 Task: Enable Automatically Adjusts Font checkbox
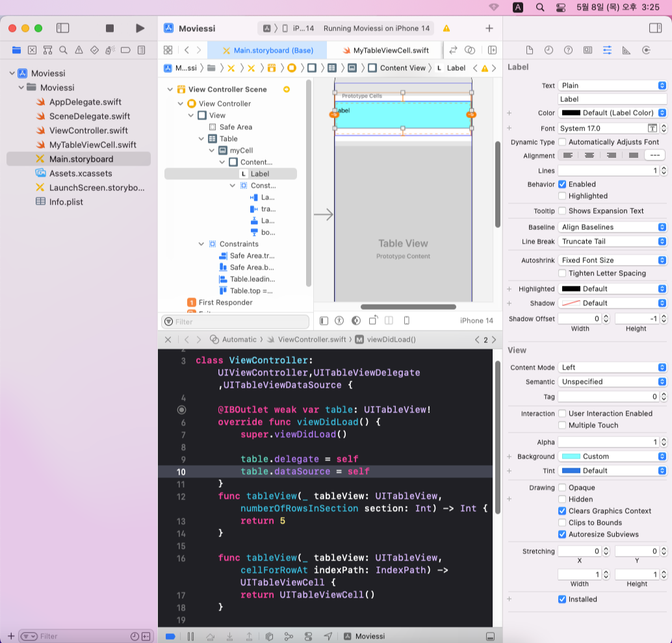click(562, 142)
